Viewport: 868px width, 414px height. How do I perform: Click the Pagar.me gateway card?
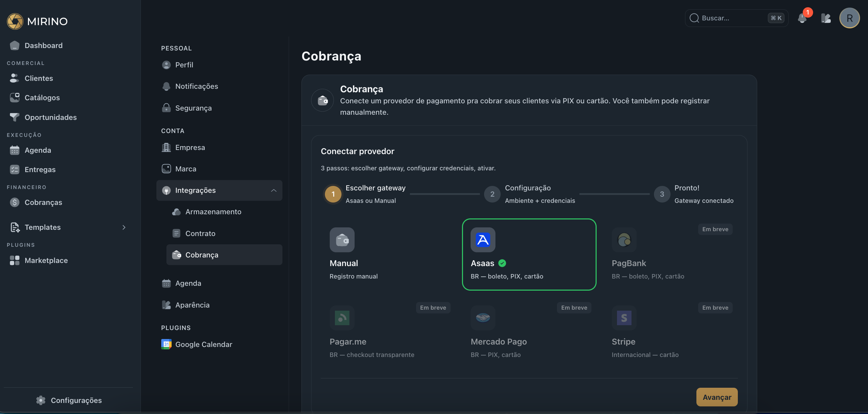(388, 333)
